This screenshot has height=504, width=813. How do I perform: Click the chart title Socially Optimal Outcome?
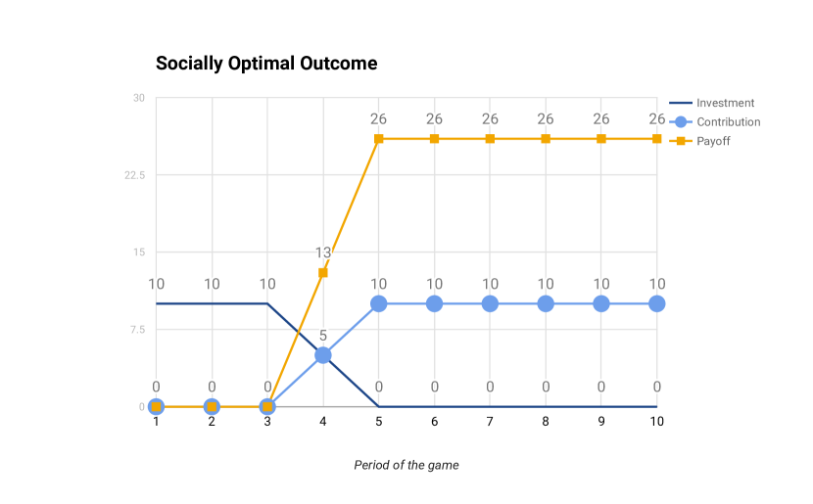point(266,64)
